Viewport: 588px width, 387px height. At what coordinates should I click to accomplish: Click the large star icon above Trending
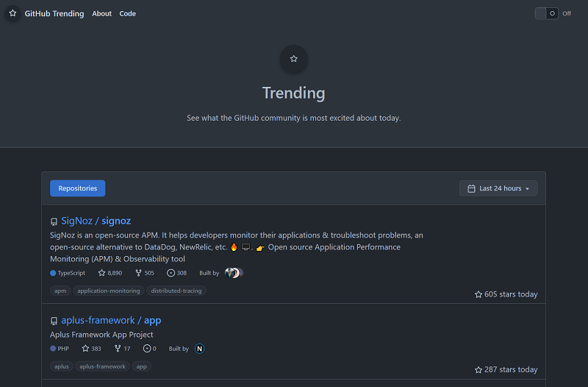pos(293,59)
